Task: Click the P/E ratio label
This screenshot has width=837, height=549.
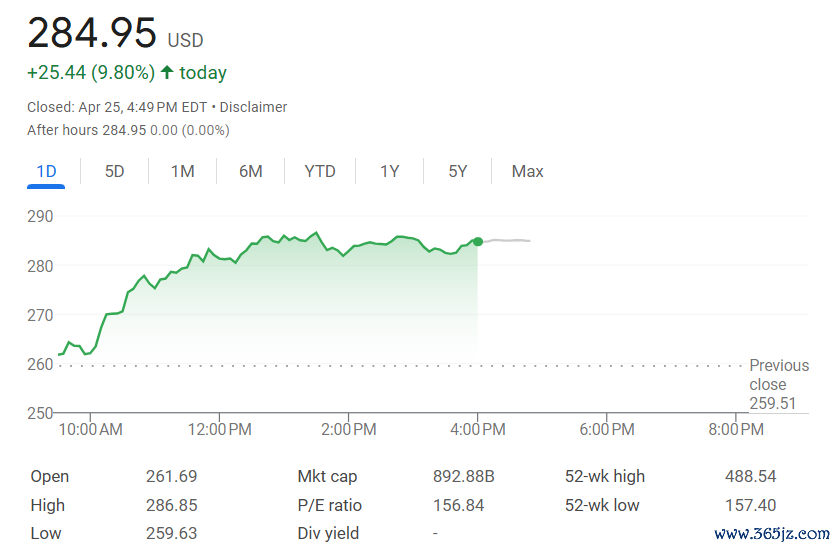Action: (x=330, y=505)
